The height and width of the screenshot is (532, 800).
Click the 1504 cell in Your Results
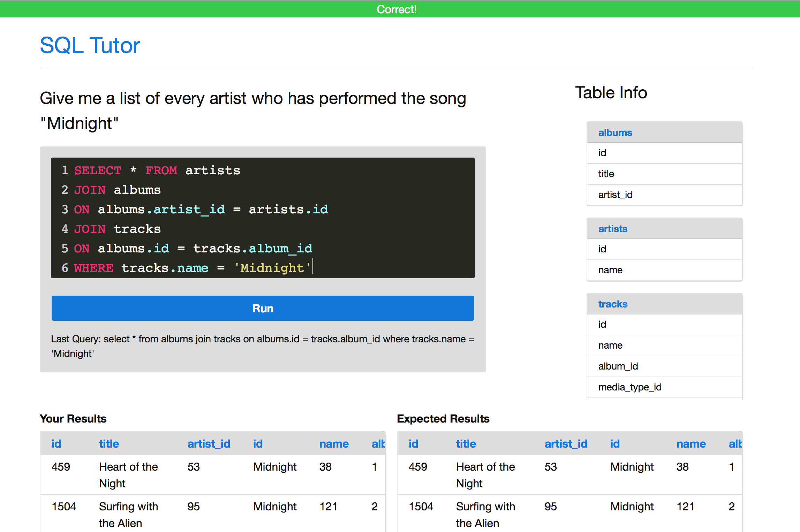(x=64, y=507)
